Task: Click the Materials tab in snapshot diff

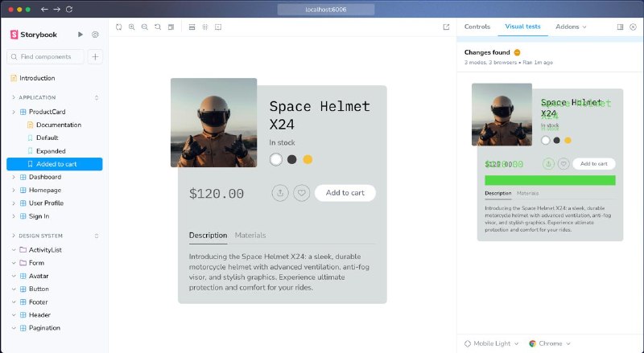Action: pyautogui.click(x=527, y=193)
